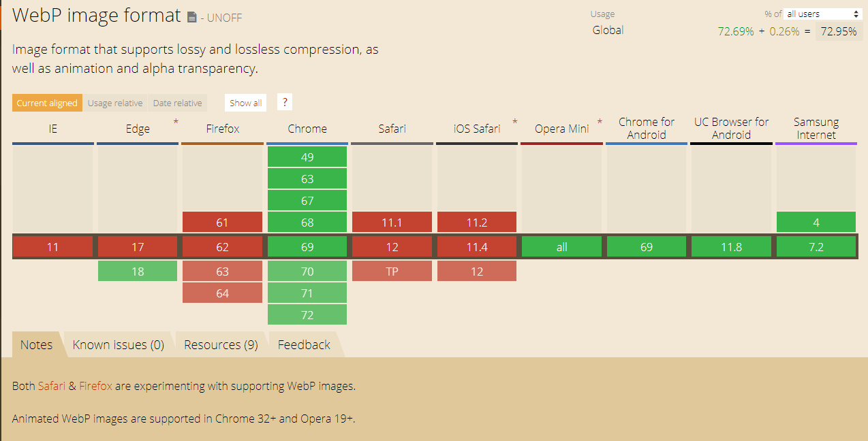Click the Firefox 63 version cell
Image resolution: width=868 pixels, height=441 pixels.
[x=223, y=271]
